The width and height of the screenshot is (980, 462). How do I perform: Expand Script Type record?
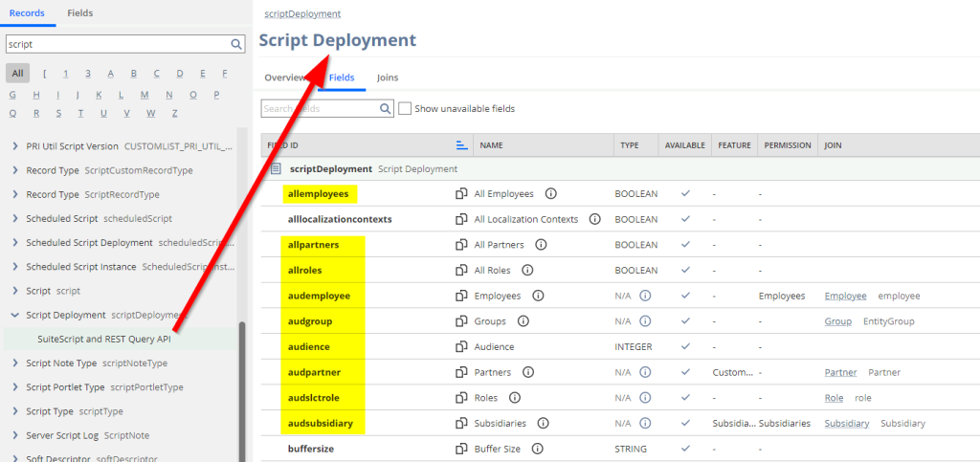click(15, 411)
